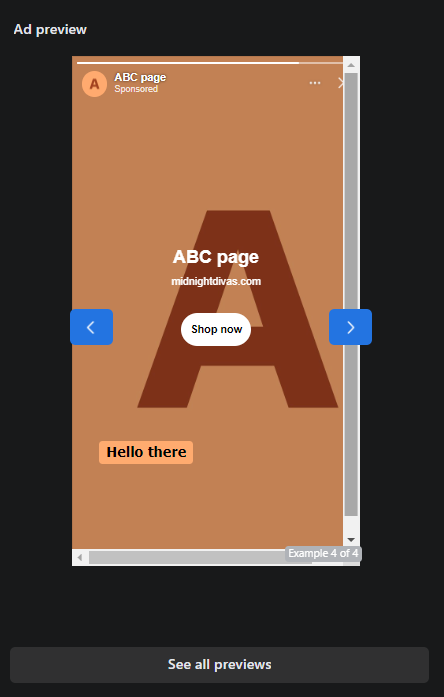Click the vertical scrollbar down arrow
The height and width of the screenshot is (697, 444).
pos(351,540)
